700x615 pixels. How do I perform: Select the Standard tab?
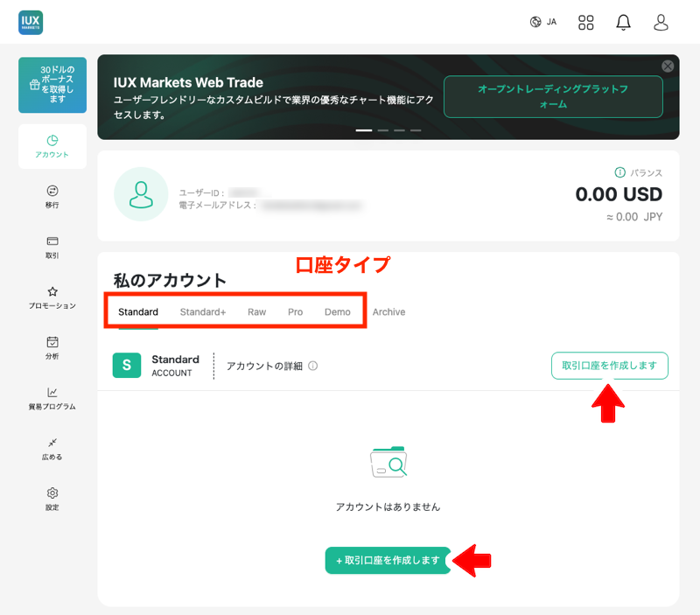click(138, 312)
